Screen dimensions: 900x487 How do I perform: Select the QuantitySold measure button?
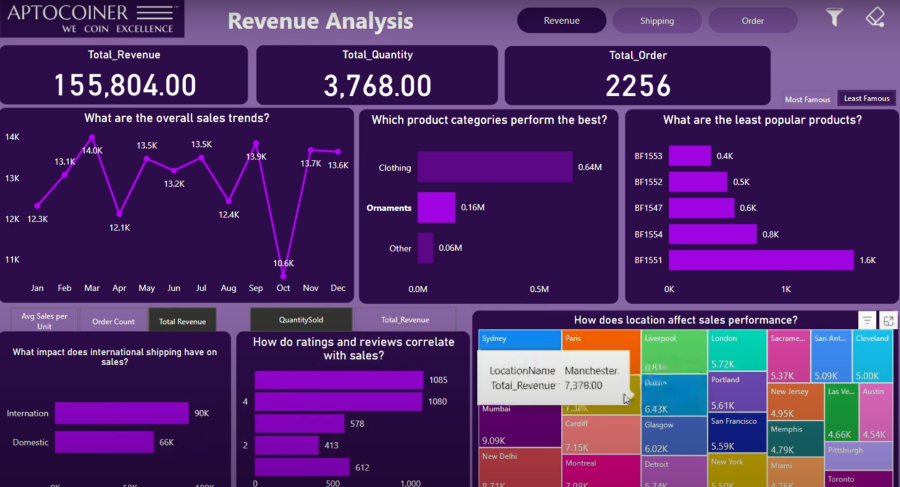301,320
